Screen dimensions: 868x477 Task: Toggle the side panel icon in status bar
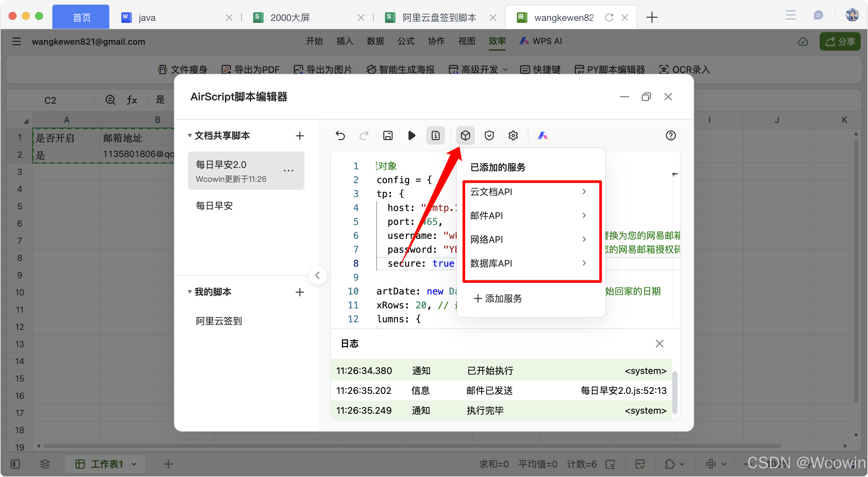click(x=15, y=464)
